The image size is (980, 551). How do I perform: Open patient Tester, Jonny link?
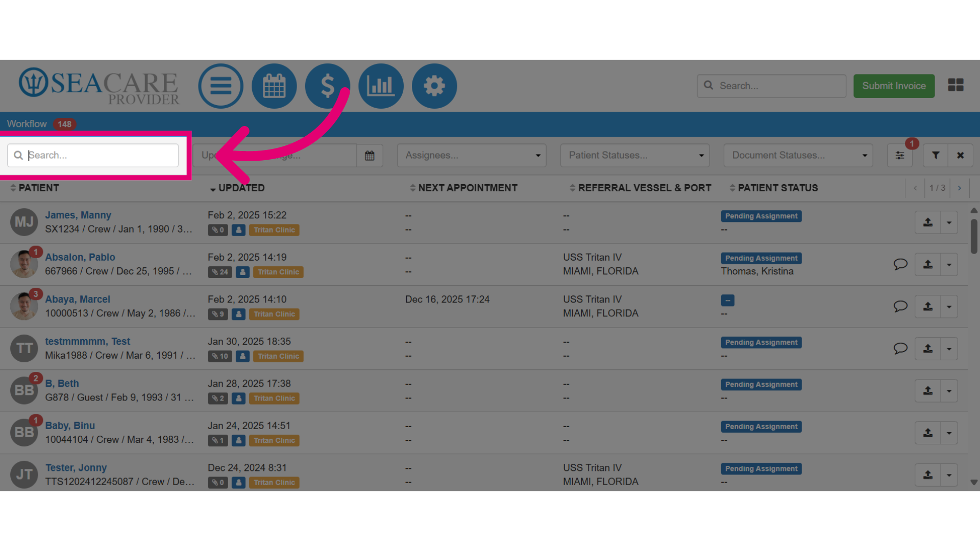(76, 468)
